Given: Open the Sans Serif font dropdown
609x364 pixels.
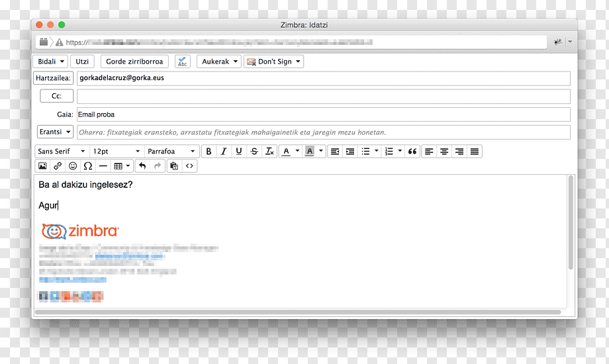Looking at the screenshot, I should pyautogui.click(x=62, y=152).
